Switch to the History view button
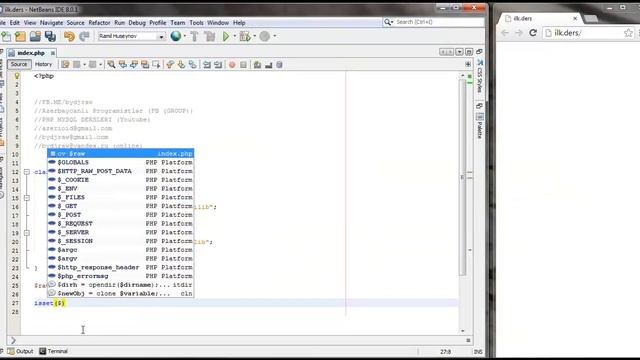640x360 pixels. [x=43, y=64]
